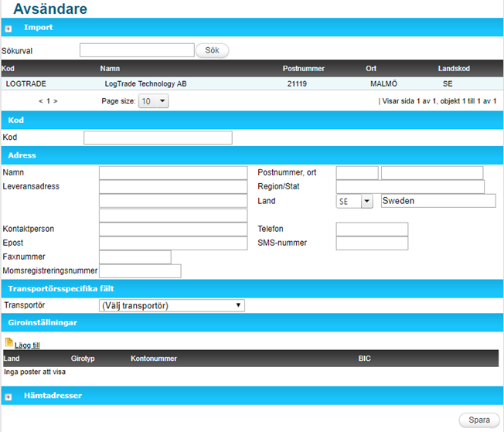504x432 pixels.
Task: Click the Kod input field
Action: click(158, 138)
